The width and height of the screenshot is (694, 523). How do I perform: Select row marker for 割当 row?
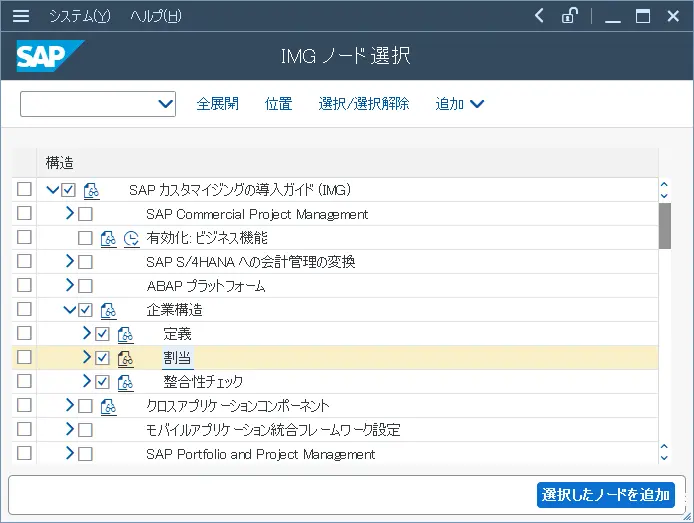coord(24,357)
